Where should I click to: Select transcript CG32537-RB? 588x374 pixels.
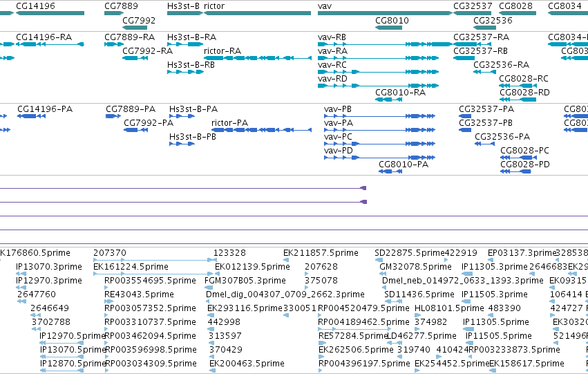[464, 58]
